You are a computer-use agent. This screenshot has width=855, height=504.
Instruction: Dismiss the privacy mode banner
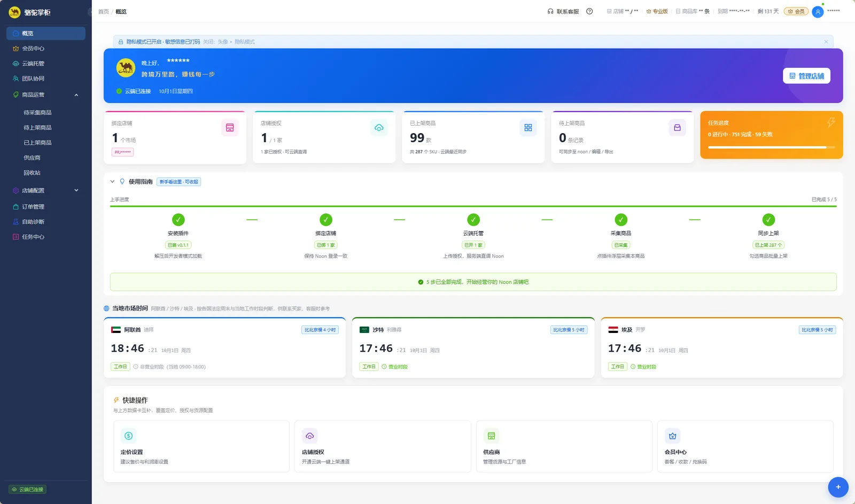[x=826, y=42]
